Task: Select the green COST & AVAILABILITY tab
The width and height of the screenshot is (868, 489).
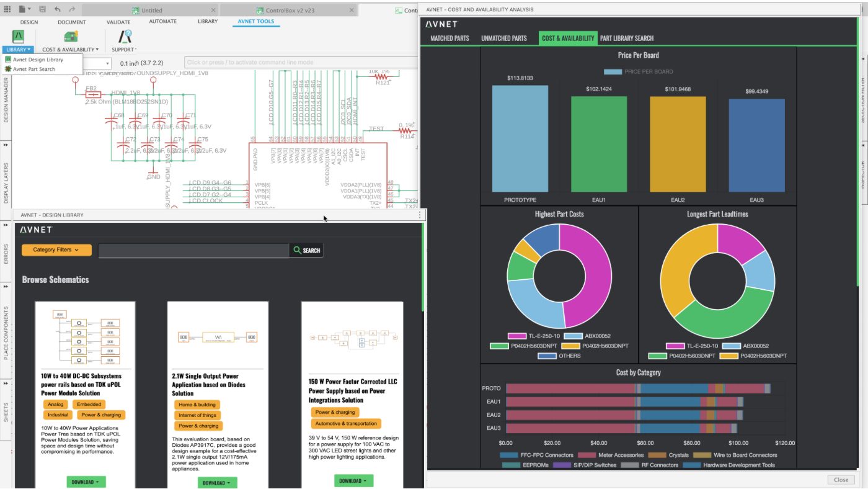Action: point(568,38)
